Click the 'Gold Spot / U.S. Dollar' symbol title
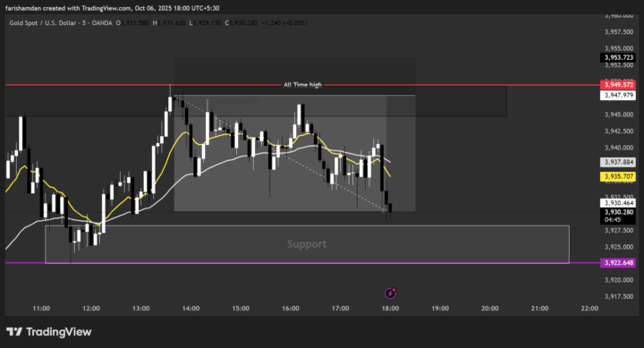Viewport: 644px width, 348px height. (x=43, y=23)
